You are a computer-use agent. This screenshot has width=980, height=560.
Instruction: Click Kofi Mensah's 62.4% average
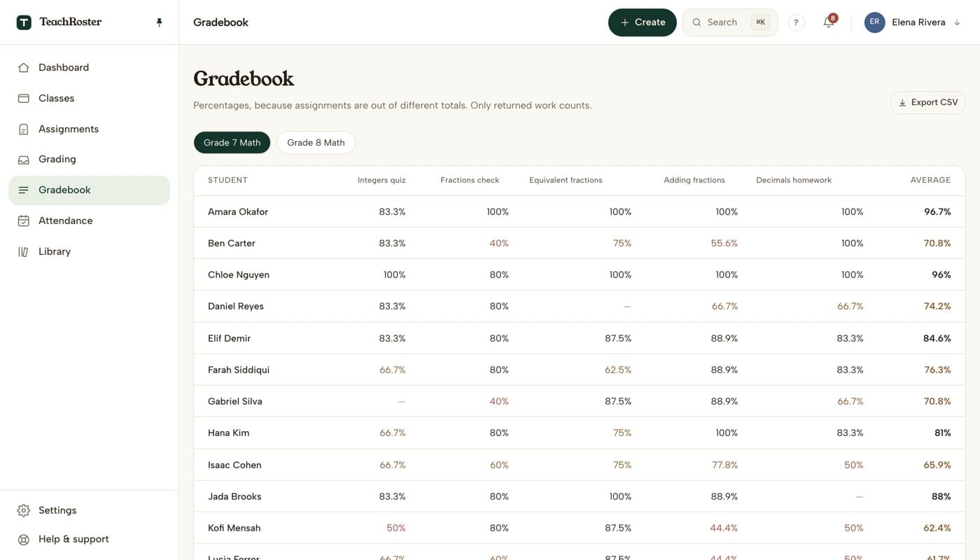[x=937, y=528]
